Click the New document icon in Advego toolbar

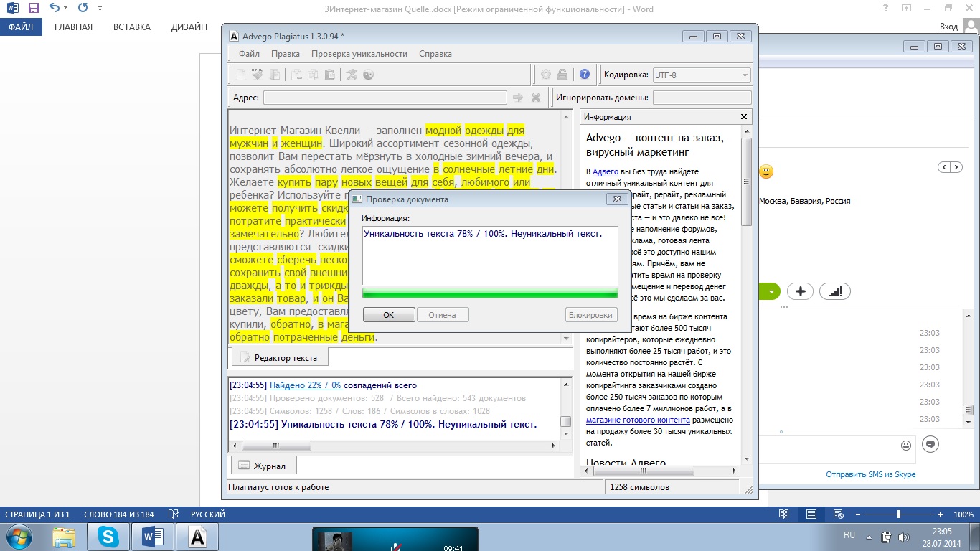click(241, 75)
